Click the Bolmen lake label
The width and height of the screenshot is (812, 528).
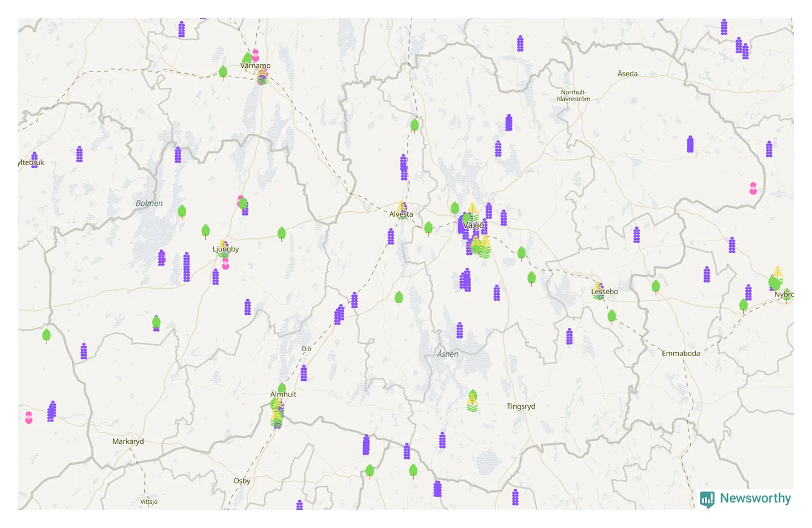pyautogui.click(x=149, y=203)
